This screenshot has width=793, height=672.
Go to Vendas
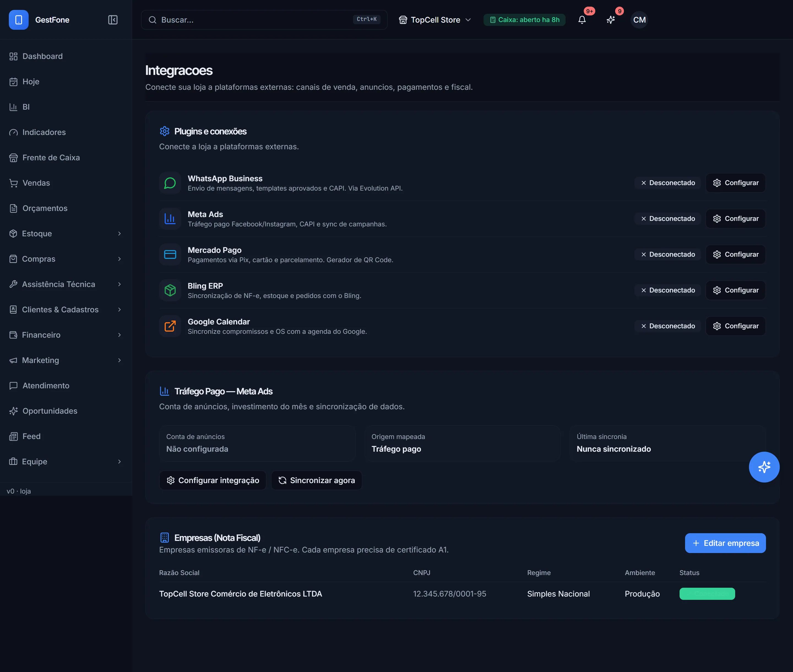(x=66, y=183)
